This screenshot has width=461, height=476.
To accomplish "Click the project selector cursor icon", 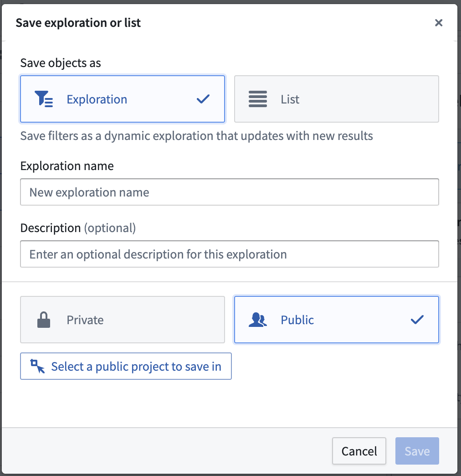I will point(38,366).
